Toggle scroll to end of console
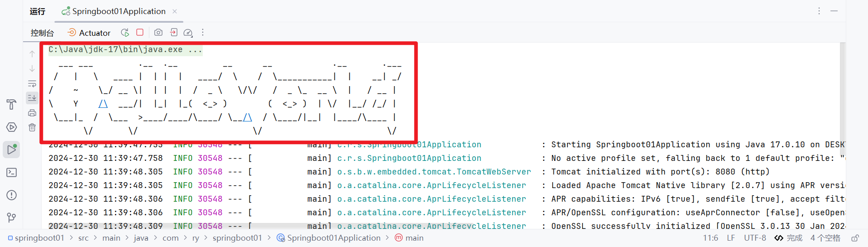This screenshot has height=247, width=868. pyautogui.click(x=32, y=98)
